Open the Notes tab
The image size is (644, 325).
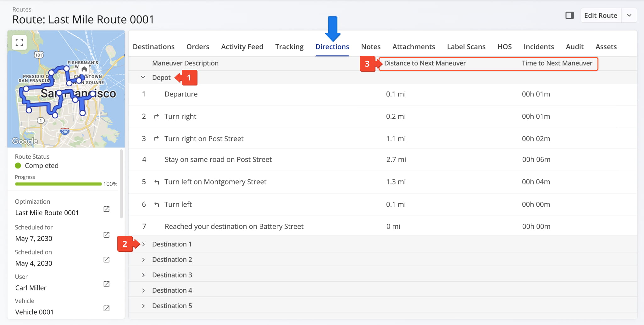click(371, 47)
